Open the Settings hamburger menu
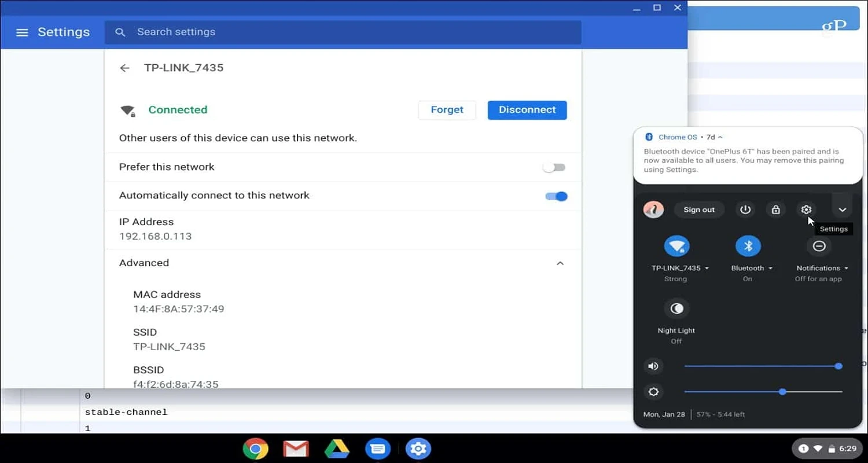The image size is (868, 463). tap(22, 32)
